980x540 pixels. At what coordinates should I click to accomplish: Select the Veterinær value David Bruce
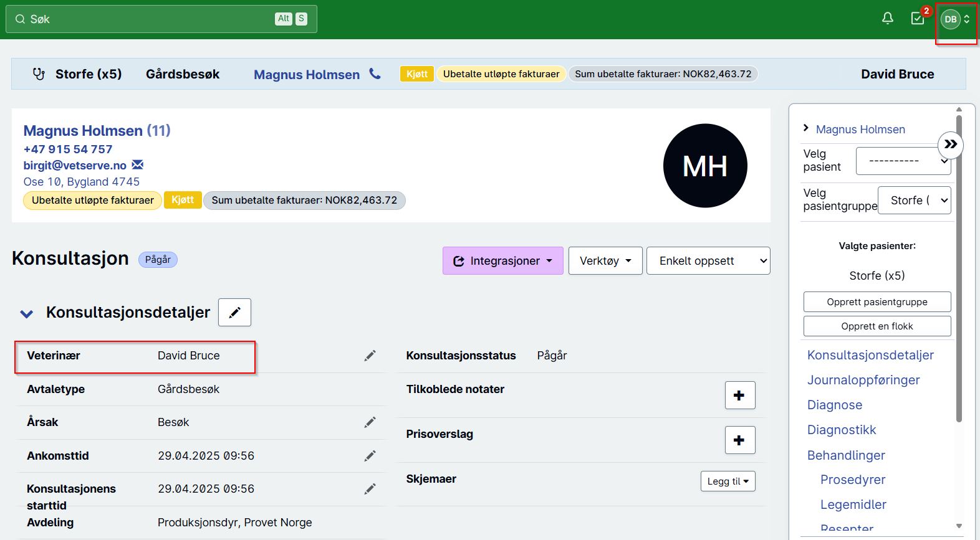(188, 356)
